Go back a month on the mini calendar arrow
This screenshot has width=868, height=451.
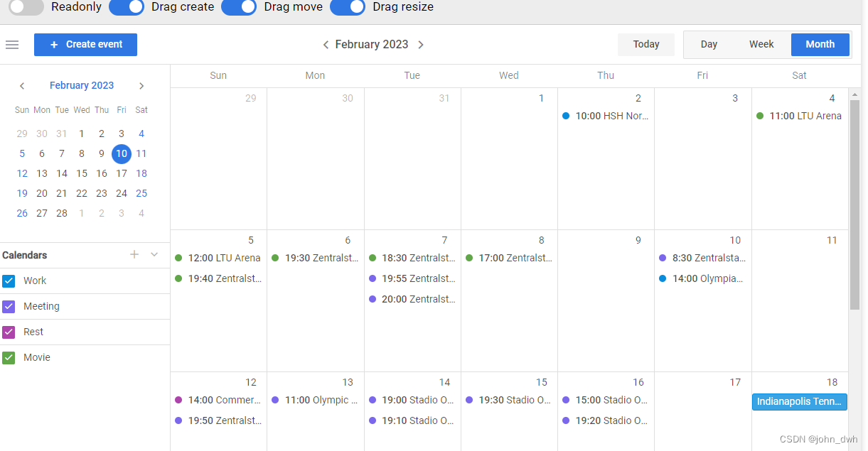(22, 86)
